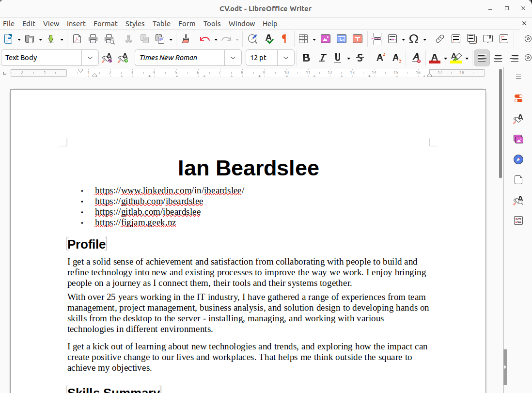Open the font name dropdown

click(x=233, y=58)
